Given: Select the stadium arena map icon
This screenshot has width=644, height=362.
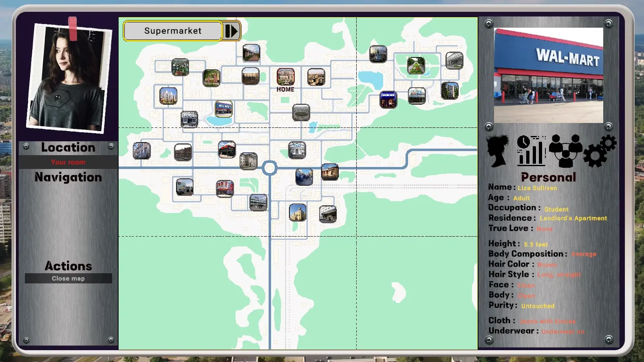Looking at the screenshot, I should point(301,112).
